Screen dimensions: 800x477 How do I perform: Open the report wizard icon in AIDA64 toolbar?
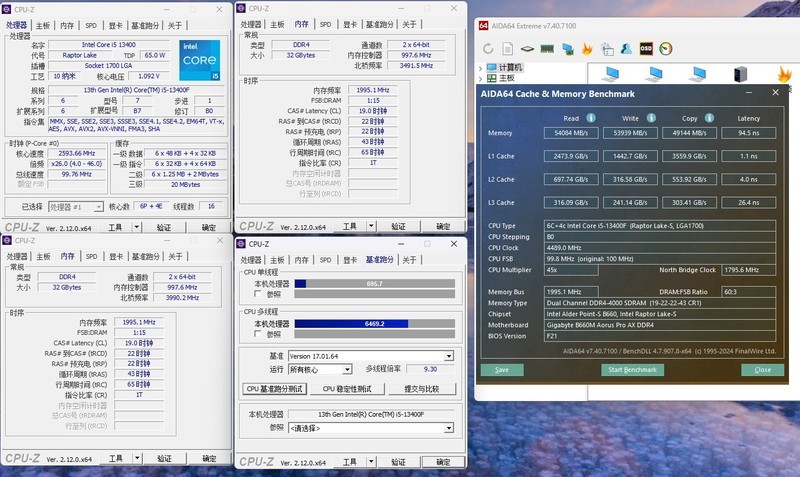click(x=607, y=49)
